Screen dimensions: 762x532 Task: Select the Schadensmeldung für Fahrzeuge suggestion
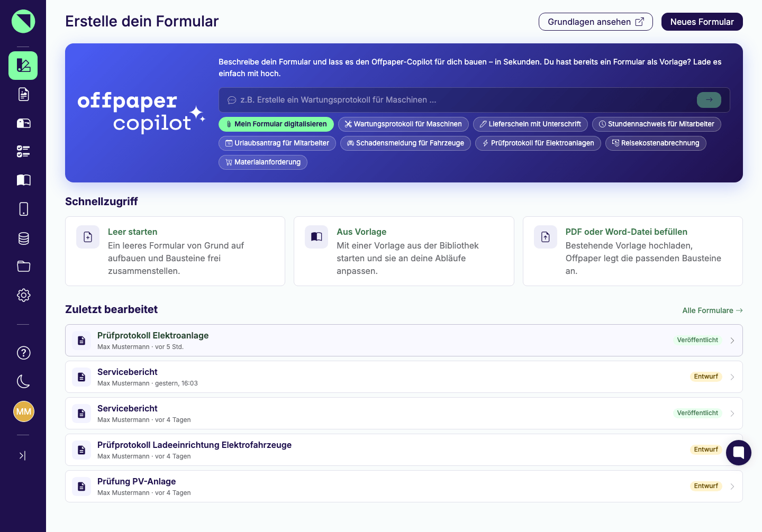click(x=405, y=143)
